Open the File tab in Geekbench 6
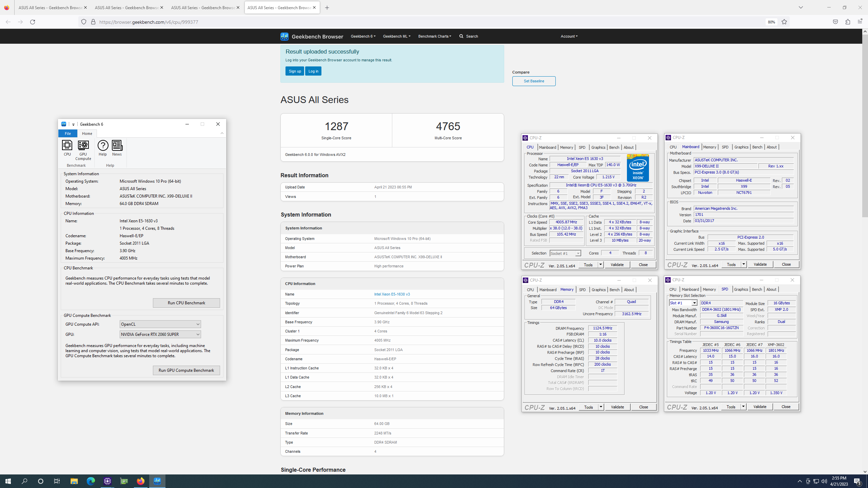The height and width of the screenshot is (488, 868). (68, 134)
